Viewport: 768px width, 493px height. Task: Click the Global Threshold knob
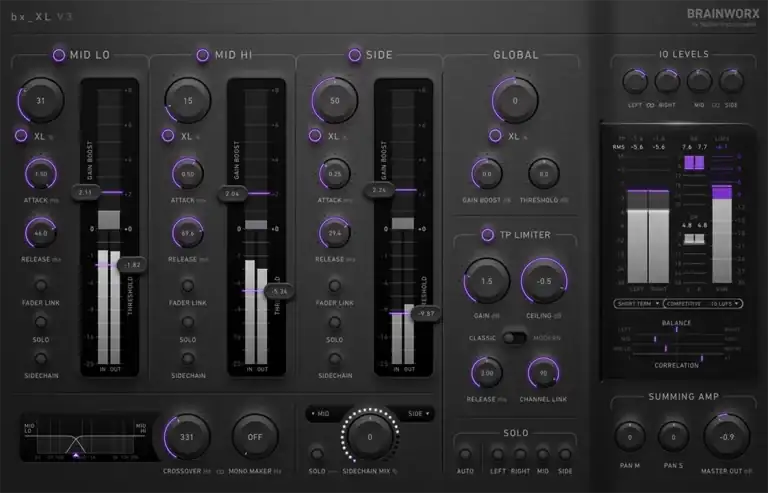(544, 174)
